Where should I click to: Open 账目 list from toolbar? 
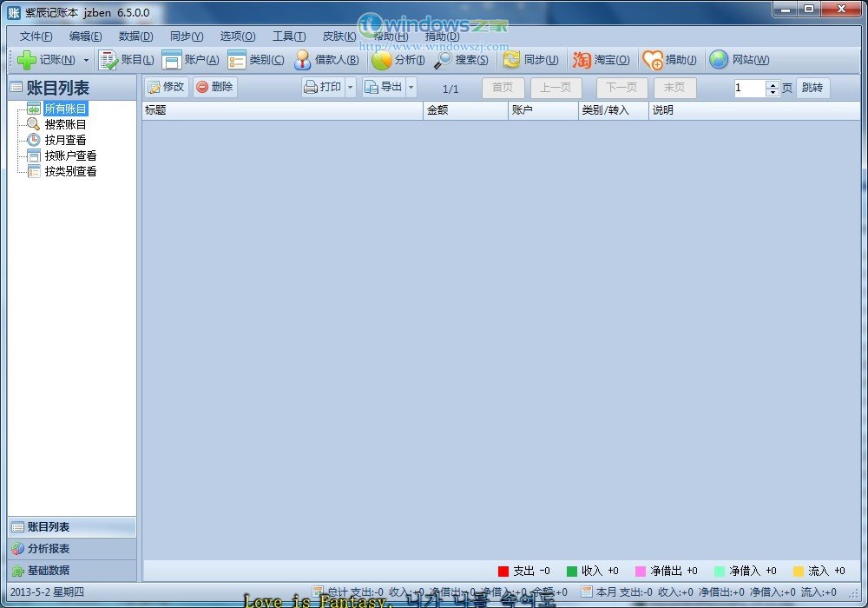tap(108, 60)
